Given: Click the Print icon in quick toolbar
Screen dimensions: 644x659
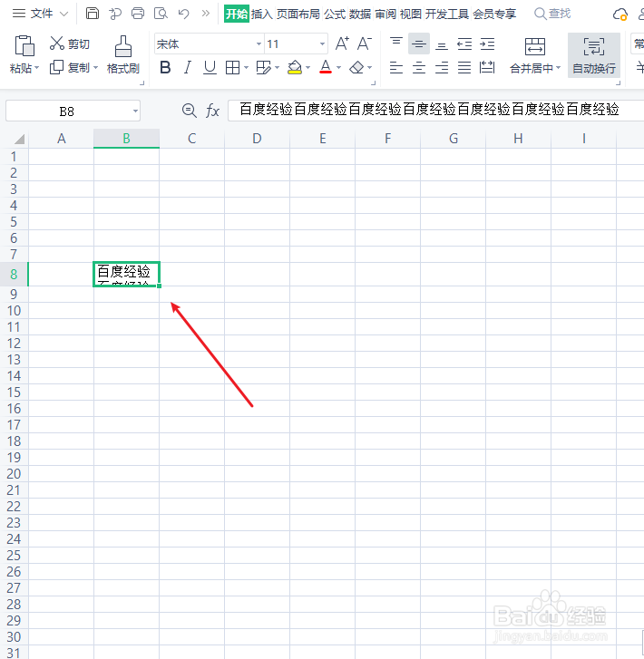Looking at the screenshot, I should [x=138, y=14].
